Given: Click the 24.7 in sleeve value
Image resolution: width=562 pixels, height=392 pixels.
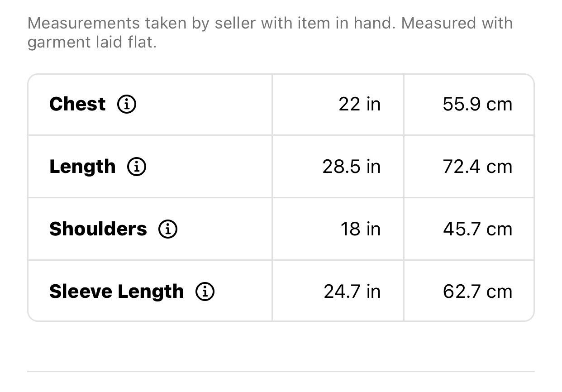Looking at the screenshot, I should click(x=352, y=292).
